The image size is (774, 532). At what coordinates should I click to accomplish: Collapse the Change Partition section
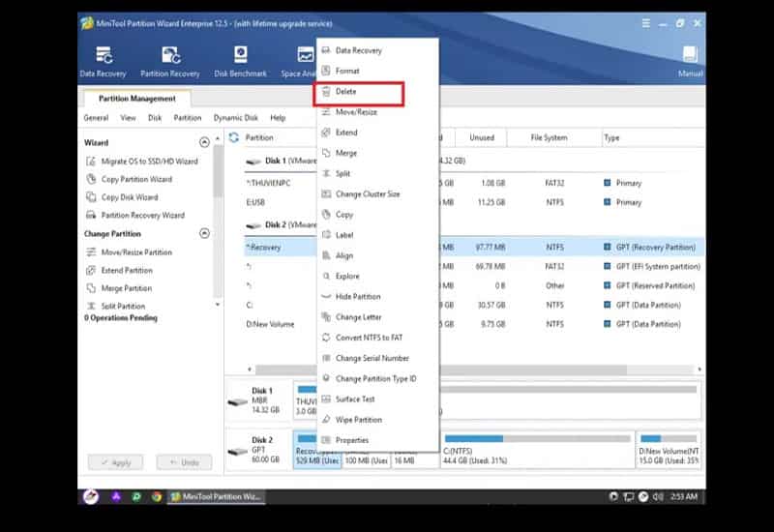point(204,233)
